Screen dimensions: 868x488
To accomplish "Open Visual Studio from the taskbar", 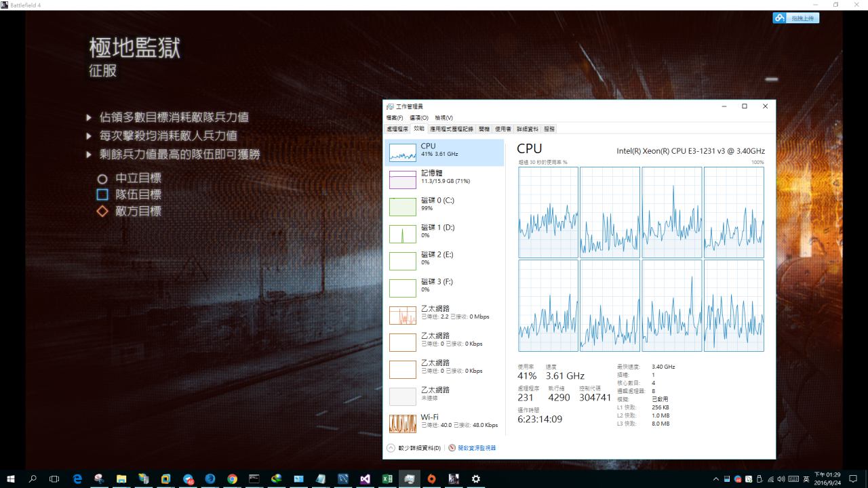I will tap(365, 479).
